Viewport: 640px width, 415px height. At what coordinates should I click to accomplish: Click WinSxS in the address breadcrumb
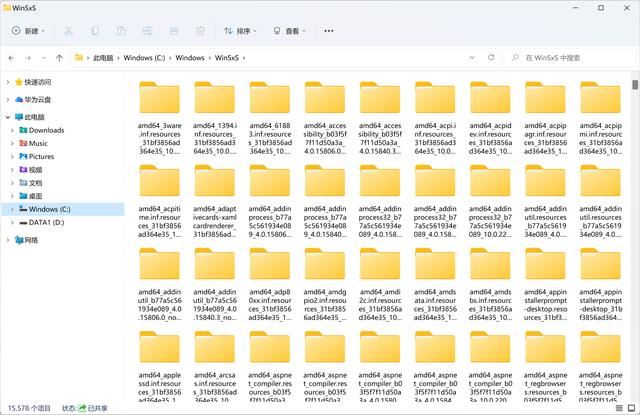point(227,58)
